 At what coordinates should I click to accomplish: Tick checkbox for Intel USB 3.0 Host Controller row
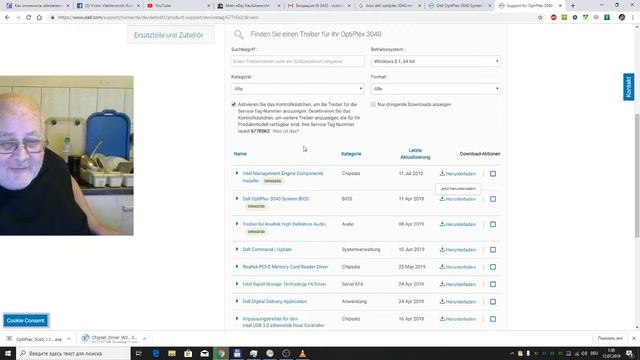point(493,319)
